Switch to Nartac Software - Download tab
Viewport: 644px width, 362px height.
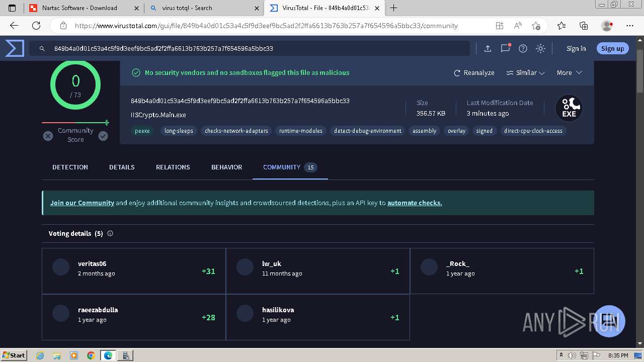pos(79,8)
